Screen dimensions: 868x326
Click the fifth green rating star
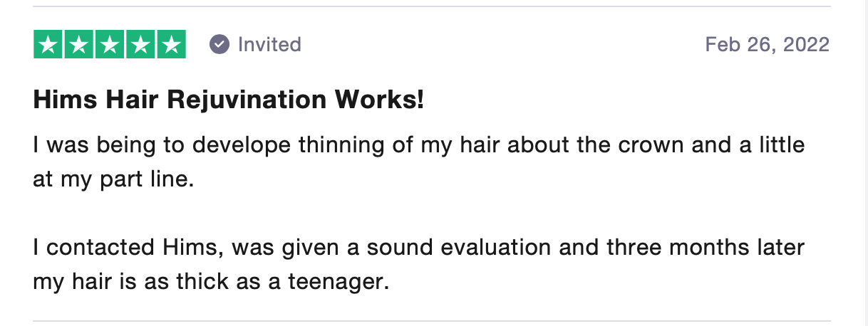click(171, 45)
